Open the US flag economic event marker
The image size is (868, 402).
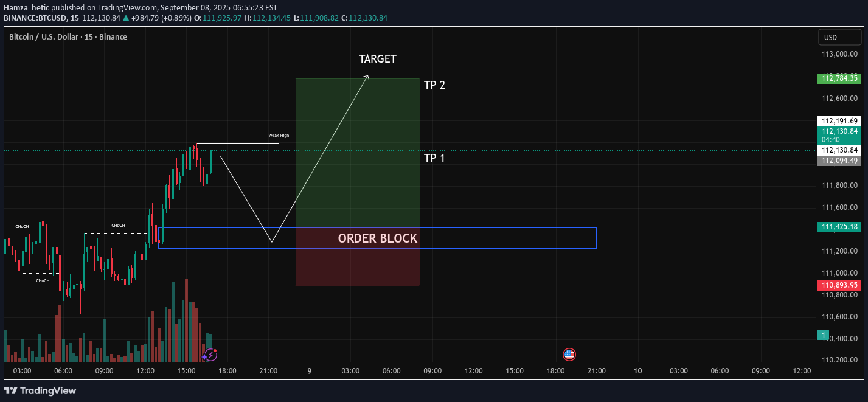tap(569, 355)
